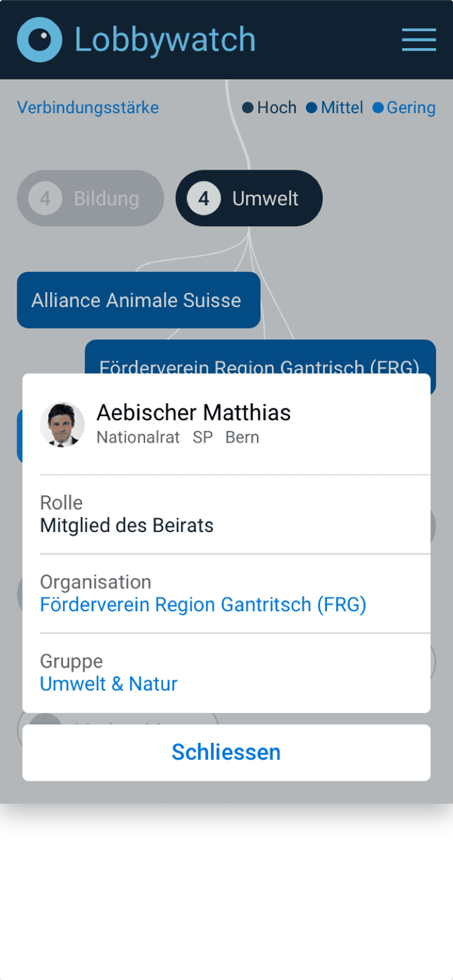
Task: Click Aebischer Matthias portrait photo
Action: [x=62, y=424]
